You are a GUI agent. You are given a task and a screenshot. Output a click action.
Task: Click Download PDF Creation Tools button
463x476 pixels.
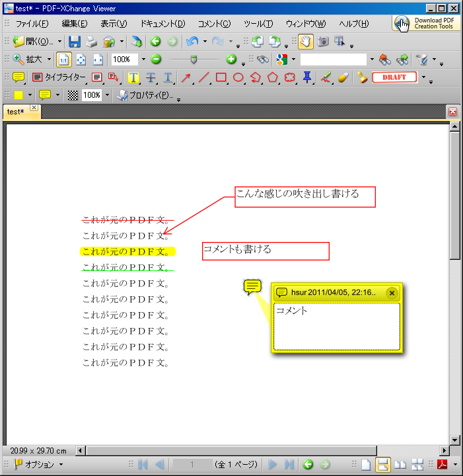[x=426, y=23]
